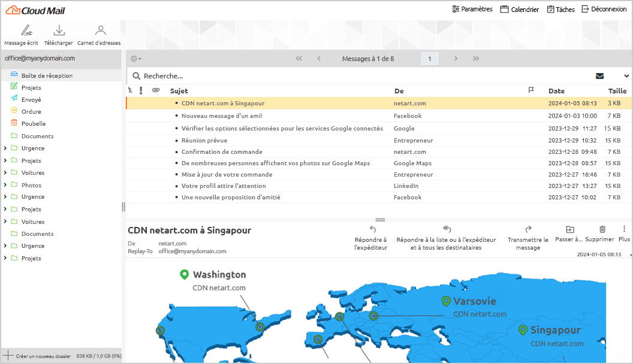Click the Varsovie location pin on map
This screenshot has height=364, width=633.
tap(446, 301)
